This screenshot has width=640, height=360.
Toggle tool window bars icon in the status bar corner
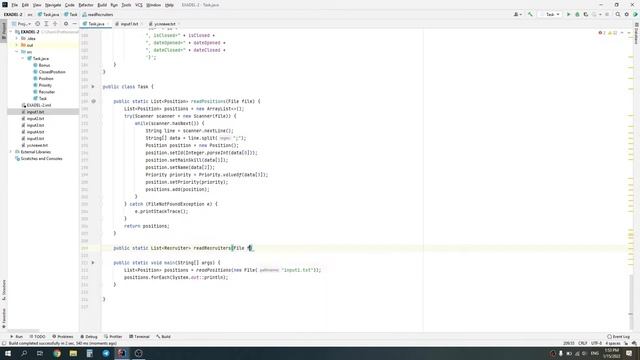click(x=4, y=344)
